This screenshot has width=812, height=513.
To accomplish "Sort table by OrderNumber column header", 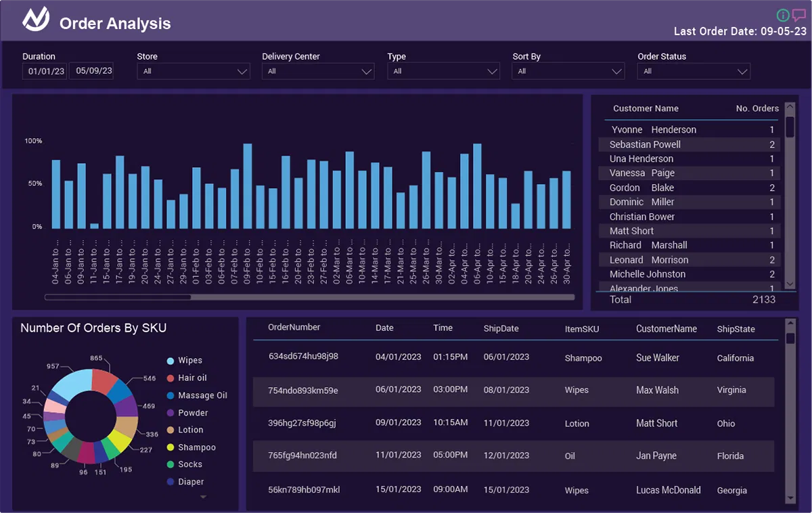I will click(294, 328).
